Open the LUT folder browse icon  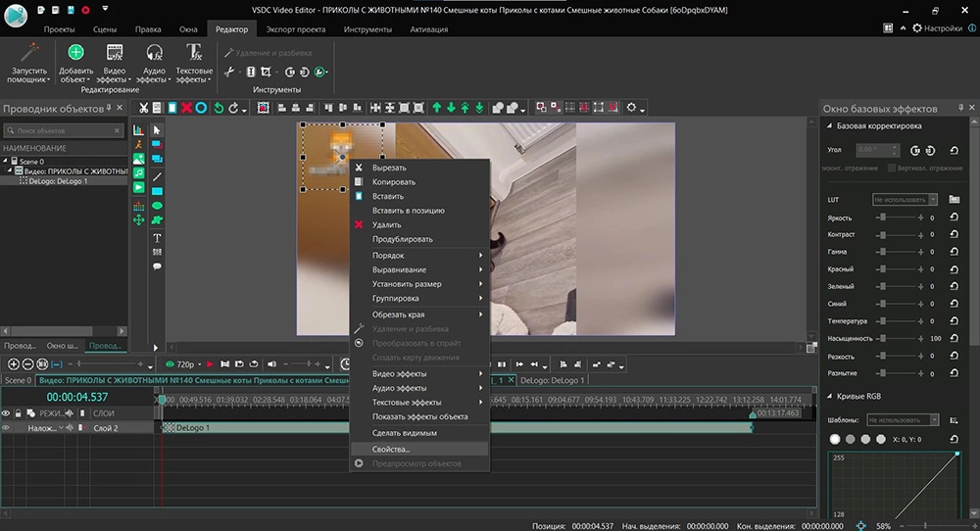point(954,199)
